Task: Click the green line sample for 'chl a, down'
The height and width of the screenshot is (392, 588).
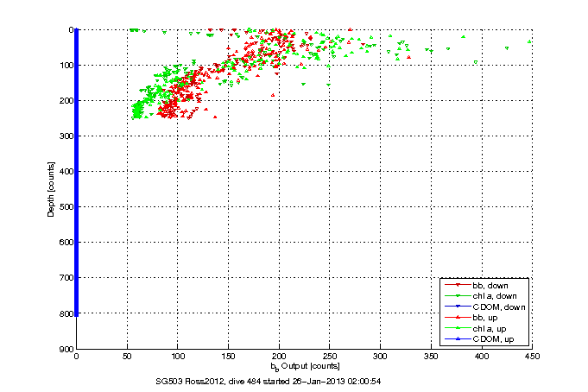Action: pyautogui.click(x=458, y=296)
